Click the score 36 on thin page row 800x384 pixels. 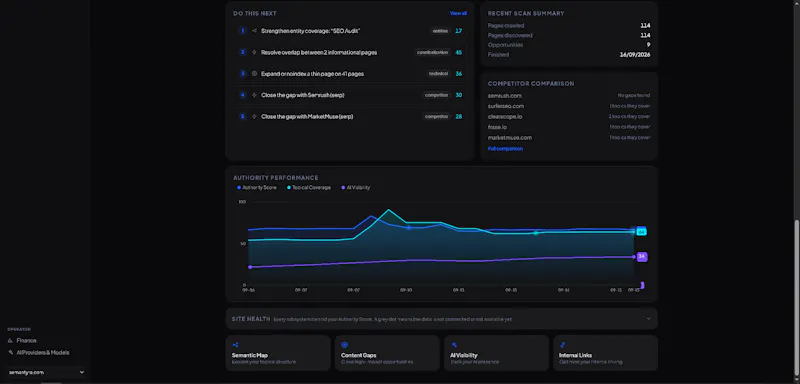tap(459, 73)
